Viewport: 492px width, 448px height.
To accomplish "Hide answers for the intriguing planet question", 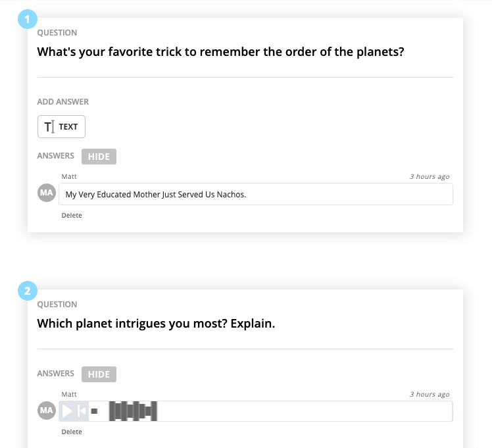I will [99, 374].
